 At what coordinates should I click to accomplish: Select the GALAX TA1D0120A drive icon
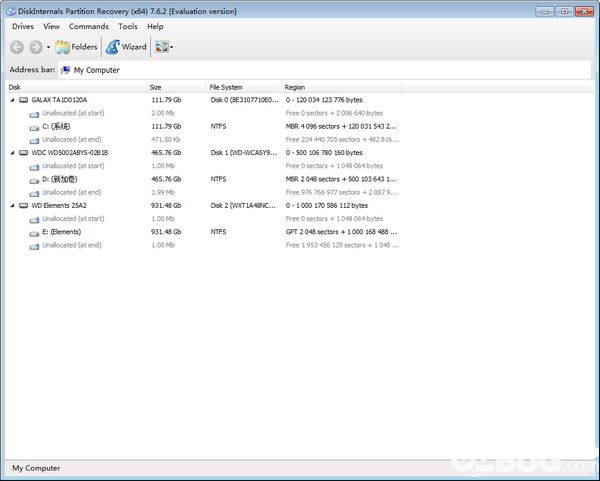click(24, 100)
